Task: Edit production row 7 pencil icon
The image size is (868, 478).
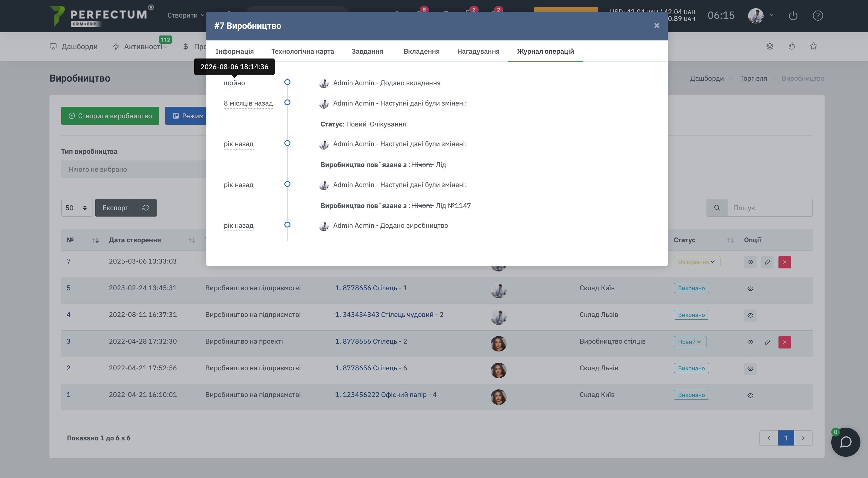Action: pyautogui.click(x=767, y=262)
